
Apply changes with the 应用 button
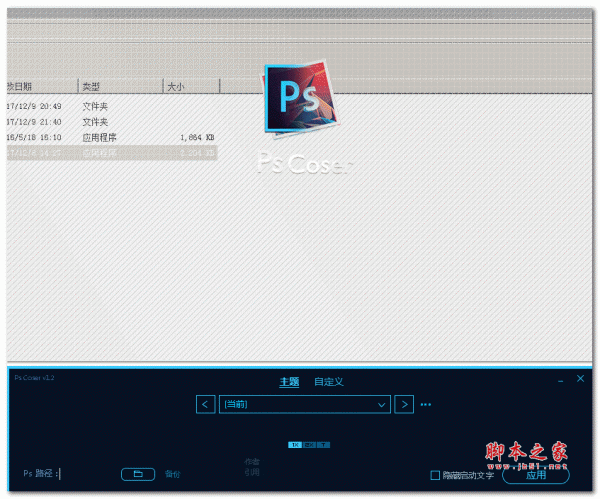click(536, 475)
